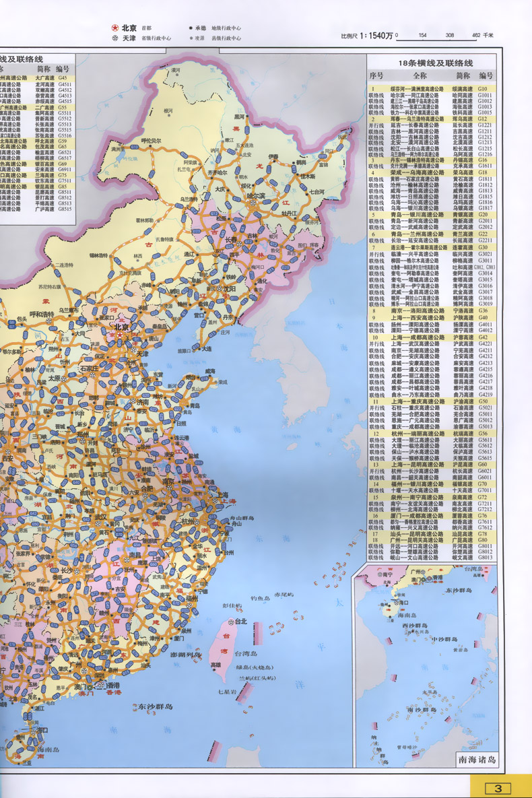Click the 连云港—霍尔果斯 G30 row
This screenshot has width=532, height=798.
(x=431, y=248)
